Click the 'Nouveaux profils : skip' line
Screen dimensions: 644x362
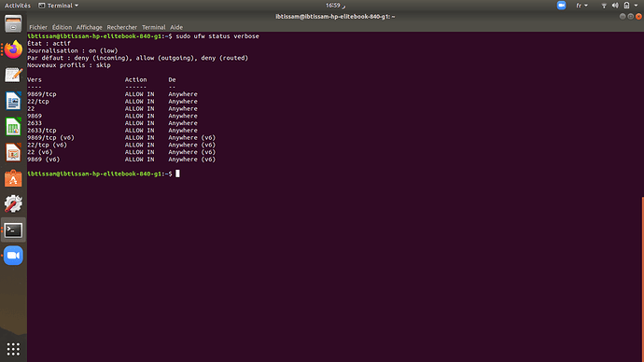click(69, 65)
